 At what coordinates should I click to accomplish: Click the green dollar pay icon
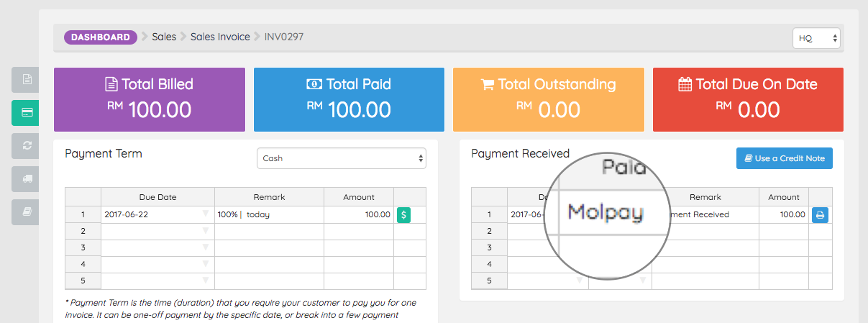pyautogui.click(x=403, y=214)
